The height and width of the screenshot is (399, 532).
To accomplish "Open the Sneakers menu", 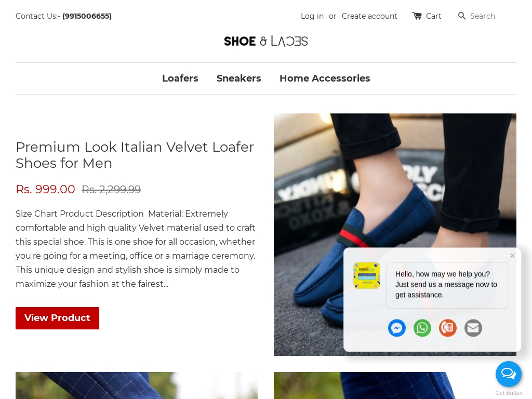I will 238,78.
